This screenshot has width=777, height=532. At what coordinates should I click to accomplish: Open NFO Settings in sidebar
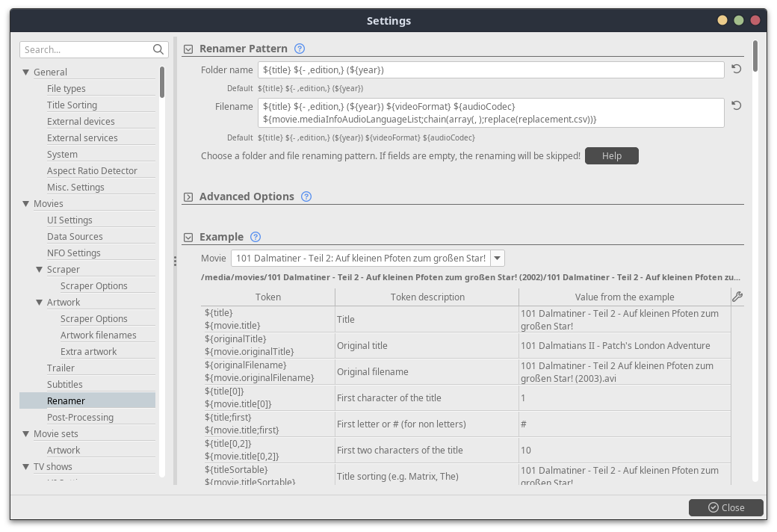pos(73,253)
